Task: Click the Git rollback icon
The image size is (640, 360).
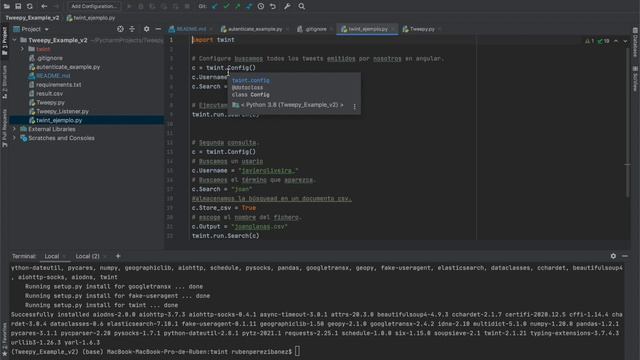Action: [273, 6]
